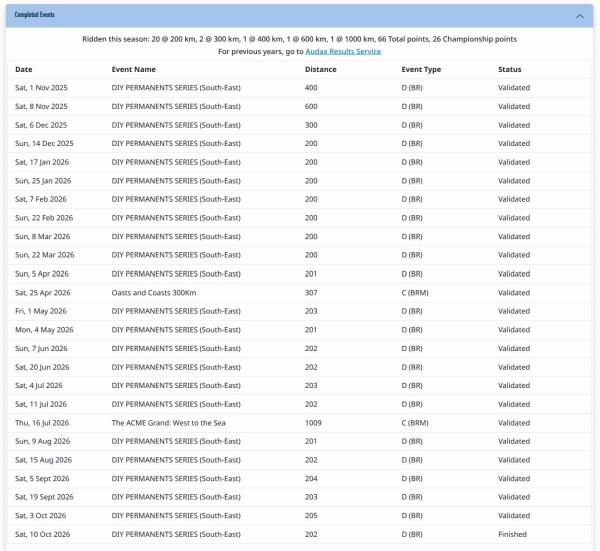600x551 pixels.
Task: Click the distance value 600
Action: click(x=311, y=106)
